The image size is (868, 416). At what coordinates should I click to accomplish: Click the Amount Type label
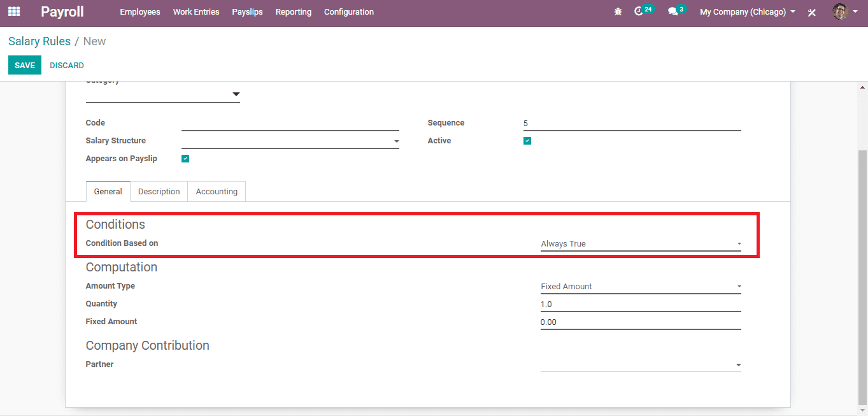[110, 286]
